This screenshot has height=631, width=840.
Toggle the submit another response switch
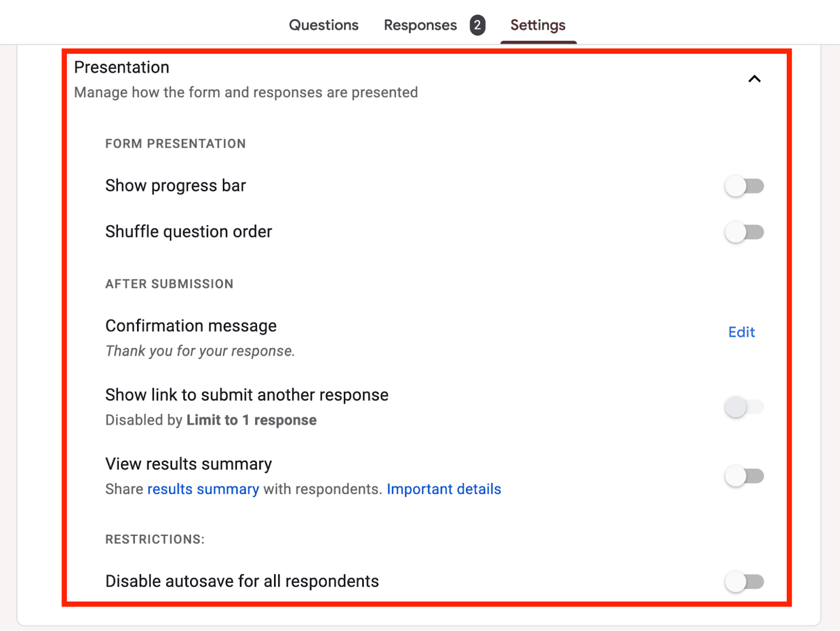click(x=744, y=407)
